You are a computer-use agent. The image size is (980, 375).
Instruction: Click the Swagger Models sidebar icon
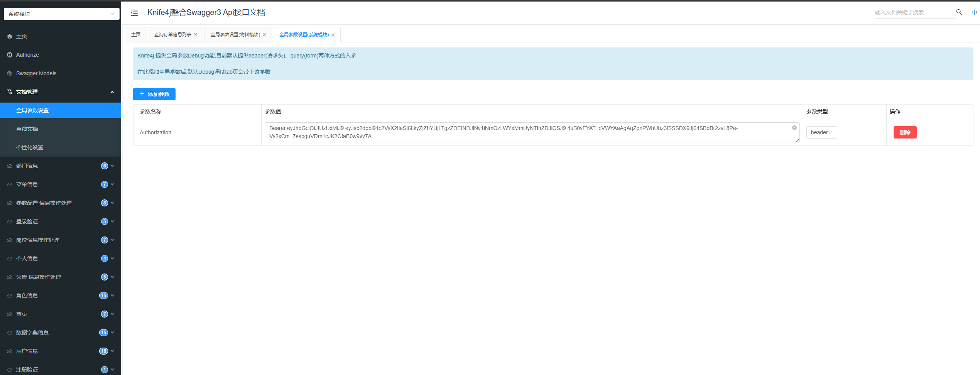[10, 73]
